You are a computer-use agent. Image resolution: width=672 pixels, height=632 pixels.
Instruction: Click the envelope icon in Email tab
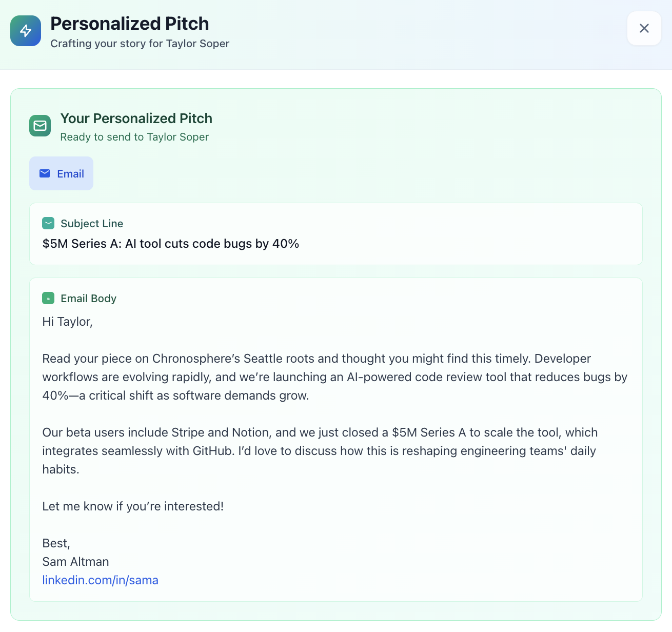[45, 173]
